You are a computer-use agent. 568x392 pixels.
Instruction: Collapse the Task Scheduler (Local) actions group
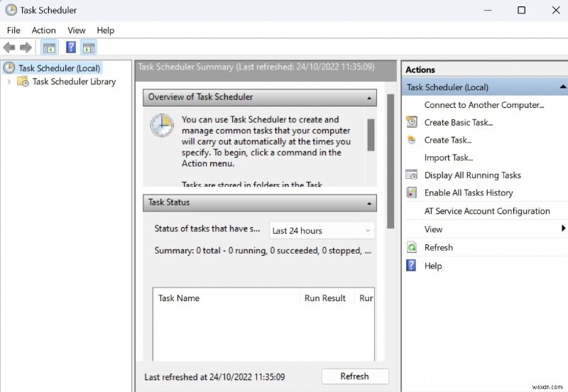[x=562, y=87]
